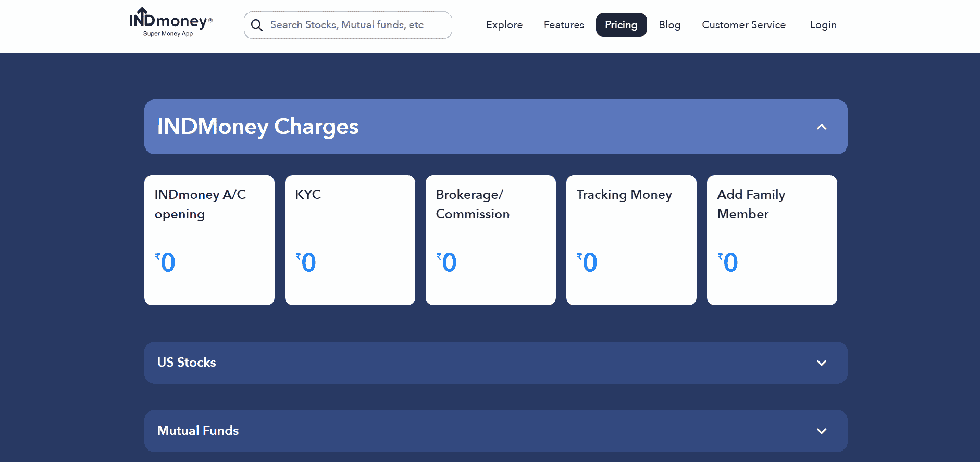
Task: Expand the US Stocks section chevron
Action: [x=822, y=363]
